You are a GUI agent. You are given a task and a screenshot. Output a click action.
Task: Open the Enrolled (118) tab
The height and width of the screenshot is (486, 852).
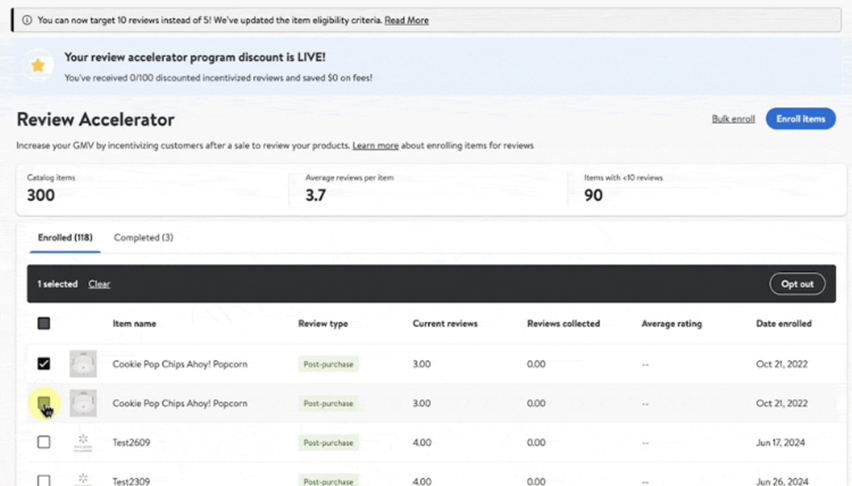[65, 238]
